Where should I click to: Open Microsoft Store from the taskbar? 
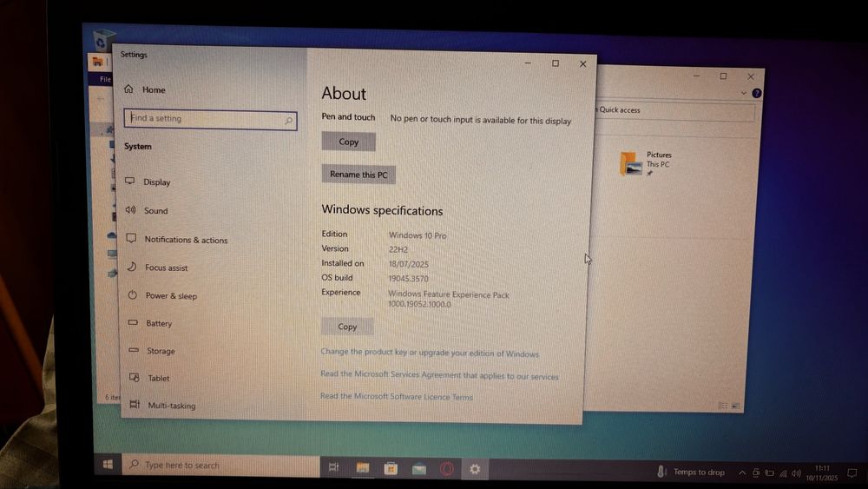[x=391, y=468]
